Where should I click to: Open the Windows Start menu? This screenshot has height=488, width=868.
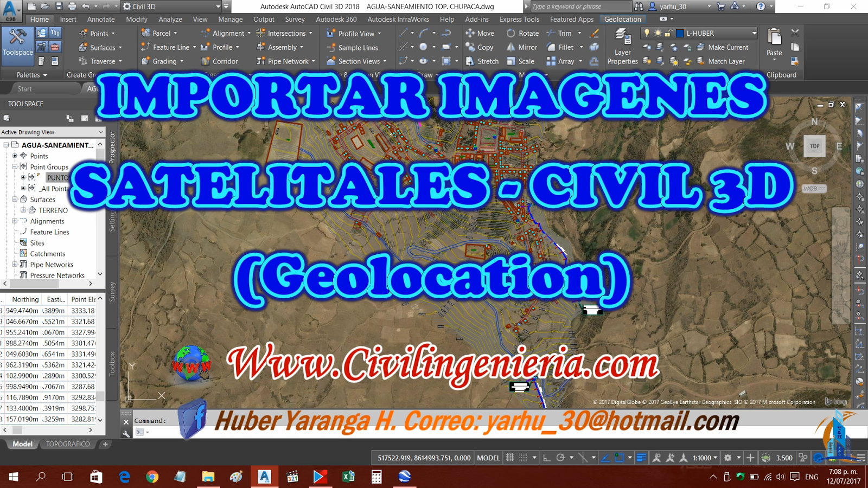(14, 477)
